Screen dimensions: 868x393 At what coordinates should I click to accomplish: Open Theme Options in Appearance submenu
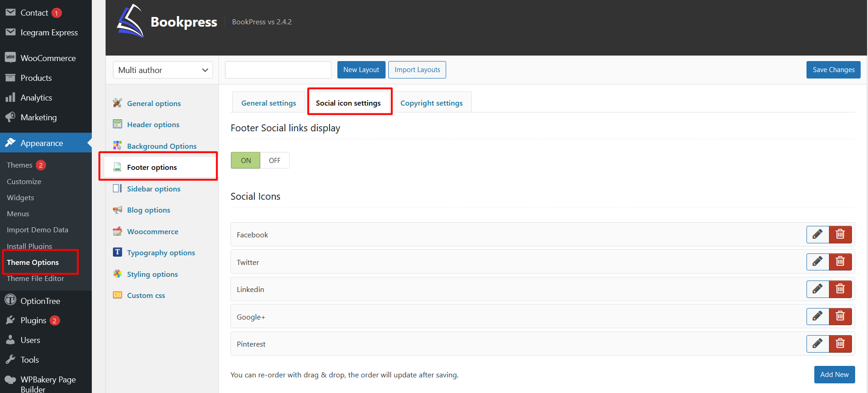pyautogui.click(x=33, y=262)
